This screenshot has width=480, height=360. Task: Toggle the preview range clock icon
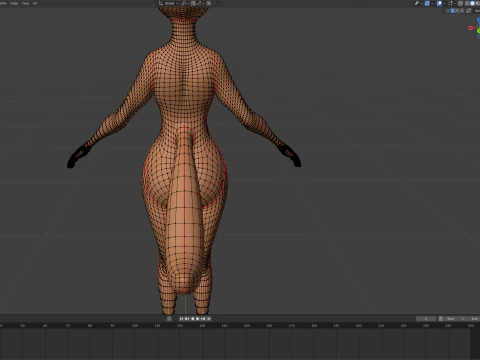tap(441, 319)
